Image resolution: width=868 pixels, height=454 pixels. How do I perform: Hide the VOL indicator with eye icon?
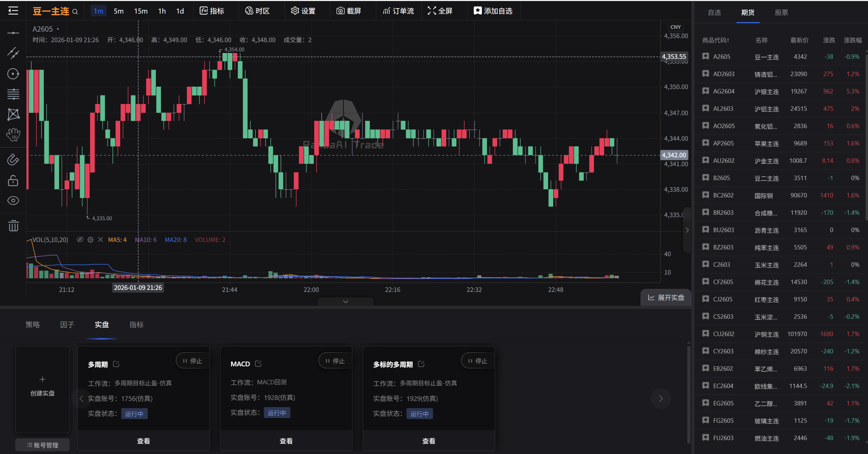coord(80,240)
